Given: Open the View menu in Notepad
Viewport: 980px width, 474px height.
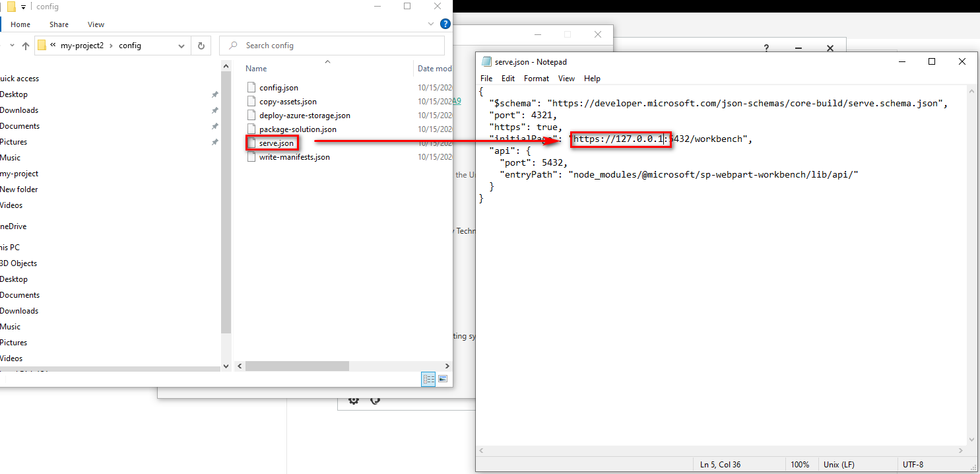Looking at the screenshot, I should tap(566, 78).
